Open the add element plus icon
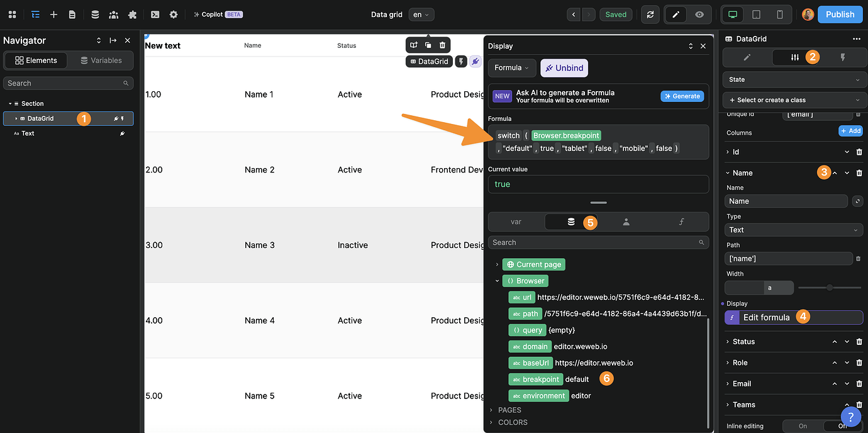 pos(54,14)
